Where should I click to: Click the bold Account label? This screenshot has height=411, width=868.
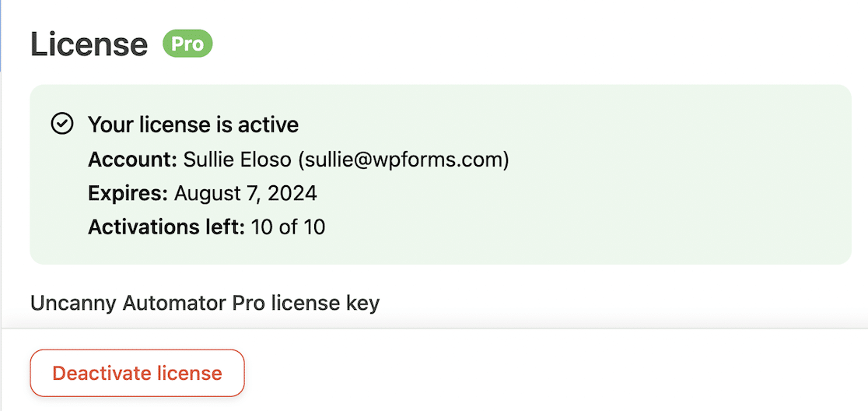pos(132,160)
